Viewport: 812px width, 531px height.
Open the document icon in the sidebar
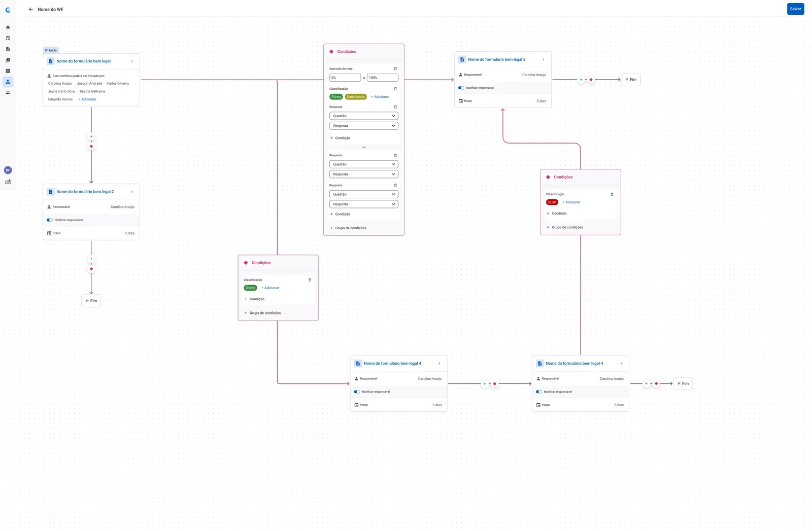coord(8,49)
